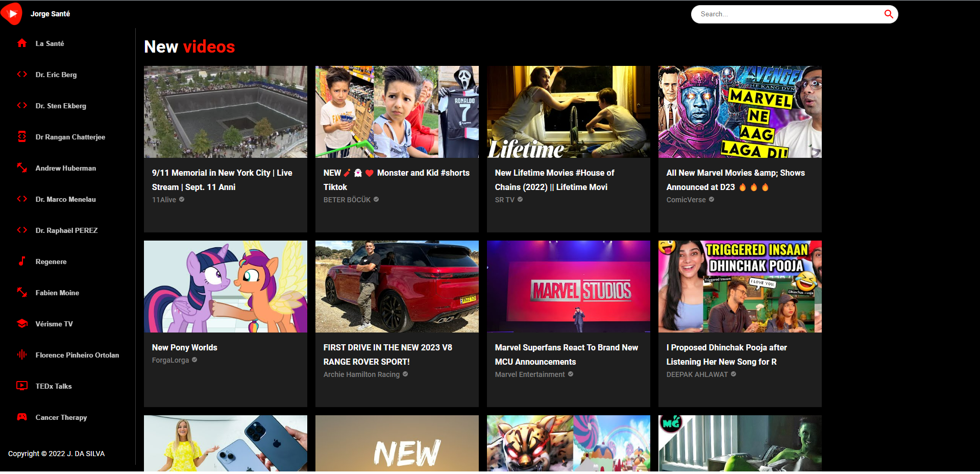980x474 pixels.
Task: Open the 9/11 Memorial Live Stream video title
Action: [222, 180]
